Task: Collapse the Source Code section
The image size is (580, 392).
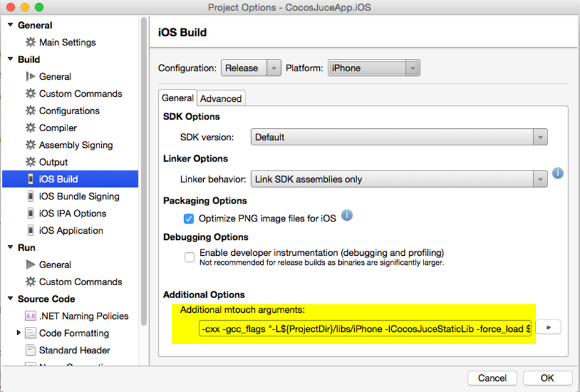Action: (10, 298)
